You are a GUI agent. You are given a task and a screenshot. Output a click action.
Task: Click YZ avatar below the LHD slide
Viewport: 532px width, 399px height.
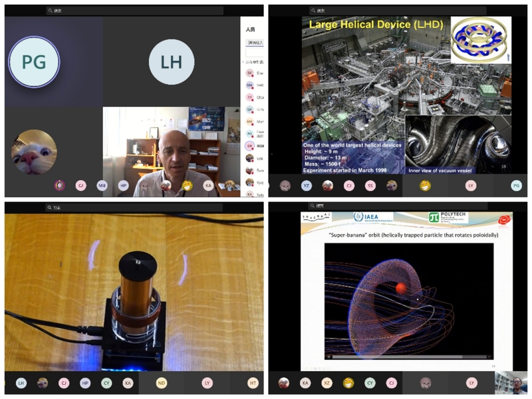pos(307,186)
